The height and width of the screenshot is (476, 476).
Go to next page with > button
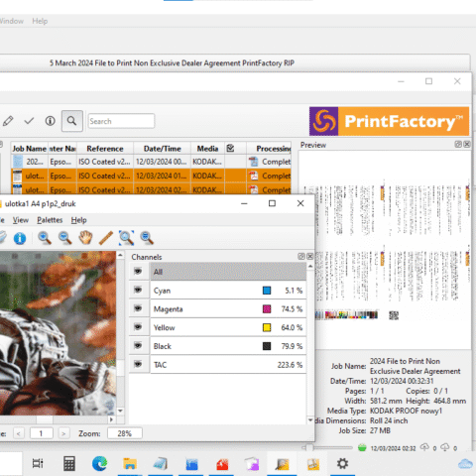pyautogui.click(x=63, y=433)
